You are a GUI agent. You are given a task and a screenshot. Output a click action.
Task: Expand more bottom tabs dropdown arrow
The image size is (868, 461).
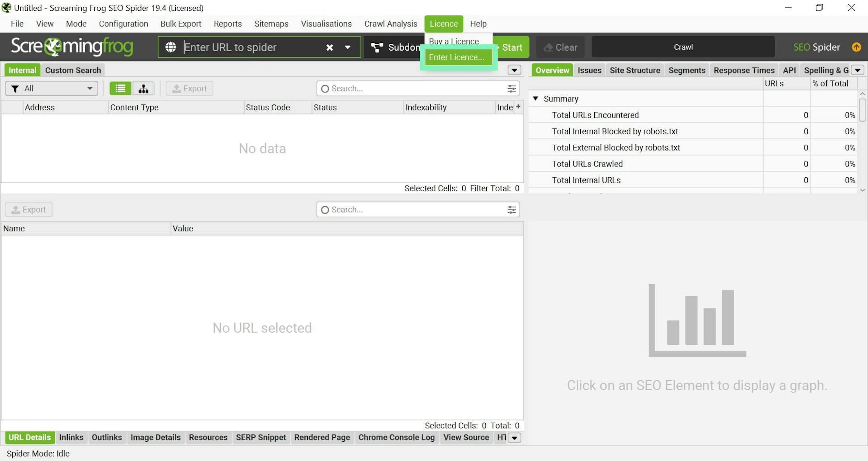pyautogui.click(x=514, y=437)
